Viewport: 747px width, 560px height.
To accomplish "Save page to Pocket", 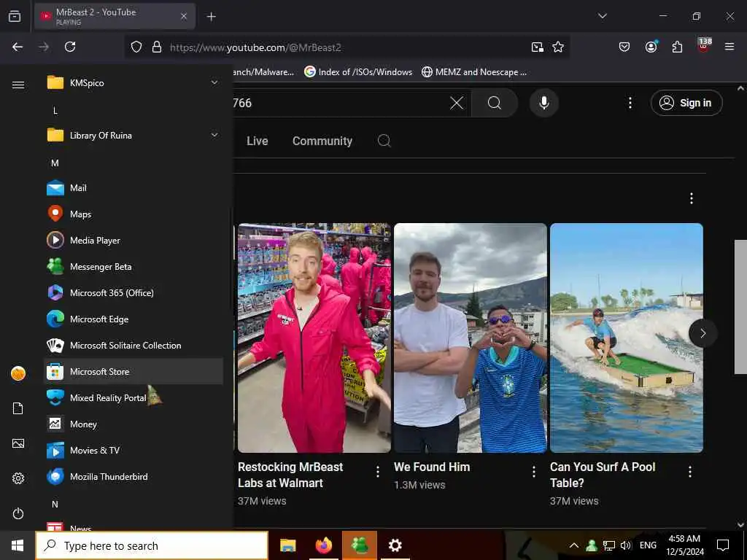I will (x=624, y=47).
